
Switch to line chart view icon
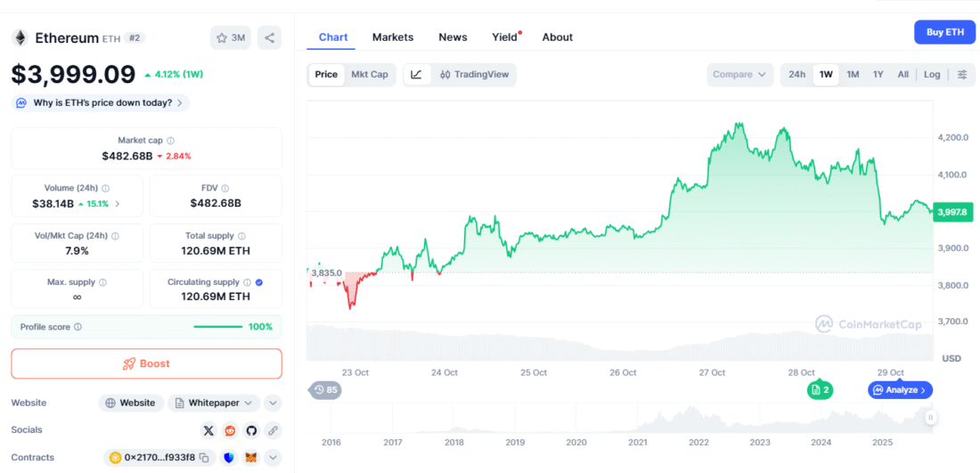tap(416, 75)
